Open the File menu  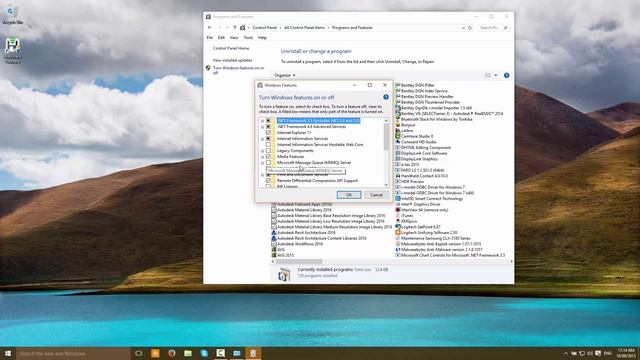[210, 38]
